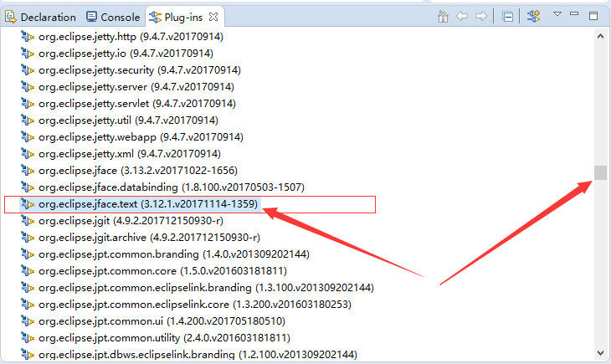Screen dimensions: 611x364
Task: Go forward with the right arrow icon
Action: pyautogui.click(x=481, y=17)
